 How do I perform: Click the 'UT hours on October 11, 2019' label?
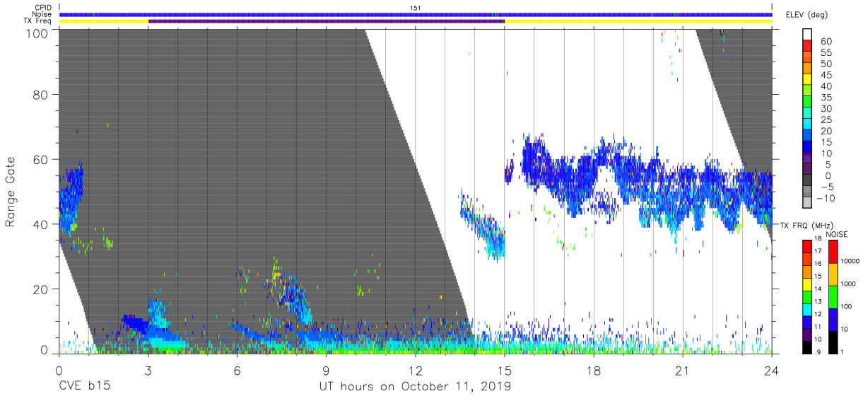tap(415, 387)
